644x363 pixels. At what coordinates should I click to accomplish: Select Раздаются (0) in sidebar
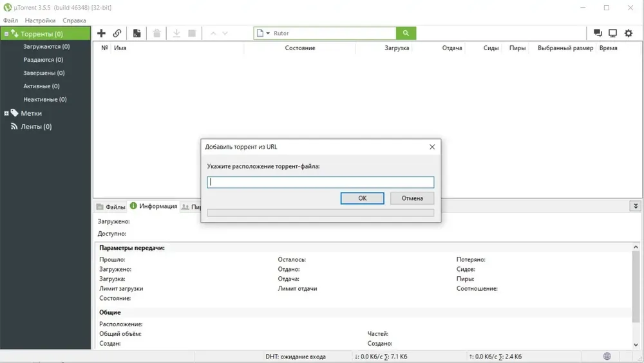[43, 60]
